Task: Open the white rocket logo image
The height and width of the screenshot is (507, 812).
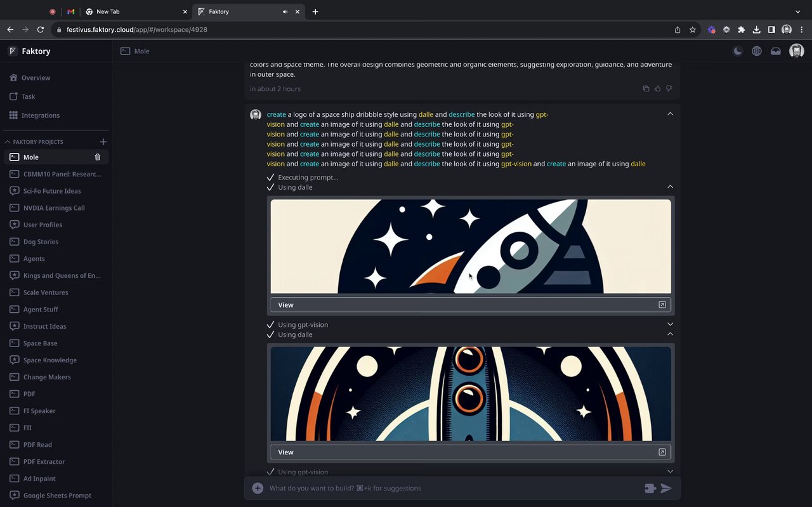Action: [x=471, y=247]
